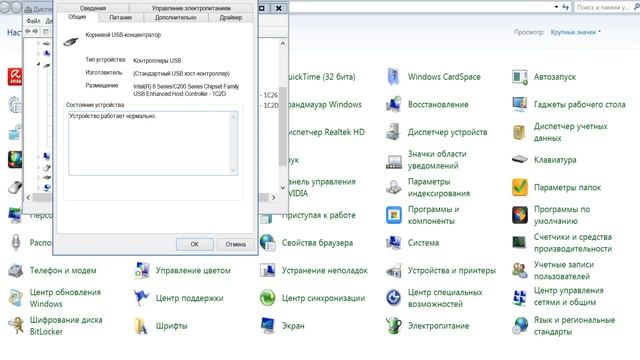
Task: Open the Клавиатура icon
Action: [520, 160]
